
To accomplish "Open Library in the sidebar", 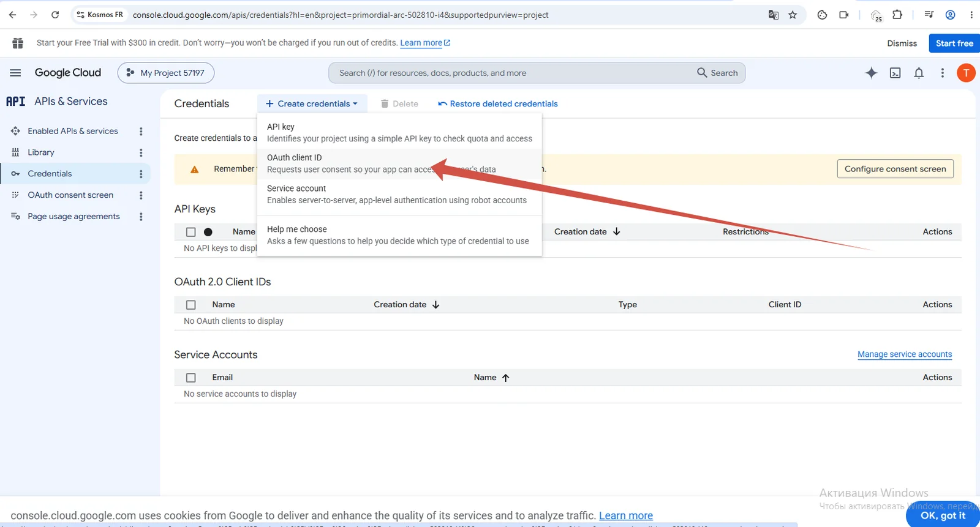I will pyautogui.click(x=40, y=152).
